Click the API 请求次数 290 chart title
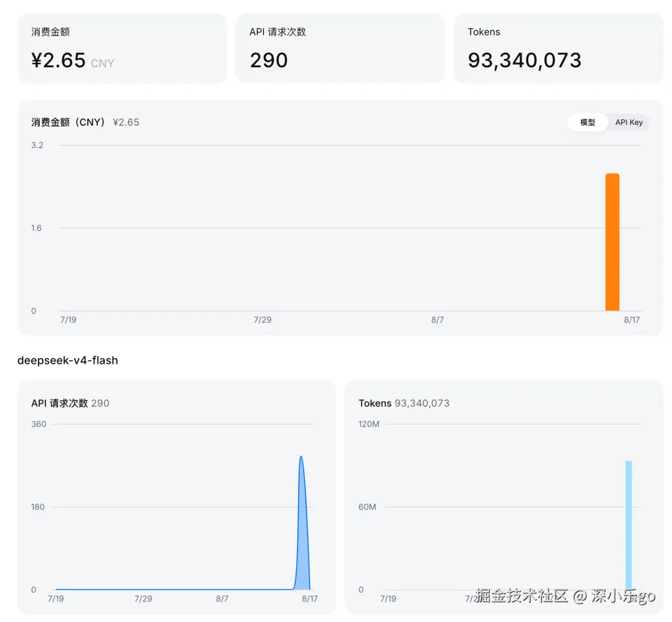The image size is (672, 622). pos(70,403)
